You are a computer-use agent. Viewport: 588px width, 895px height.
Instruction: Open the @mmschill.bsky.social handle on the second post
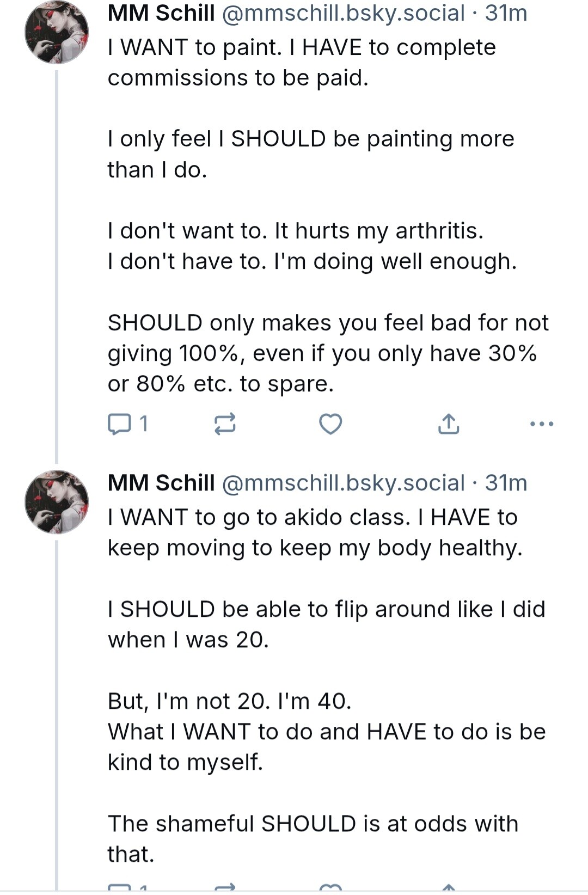coord(344,483)
